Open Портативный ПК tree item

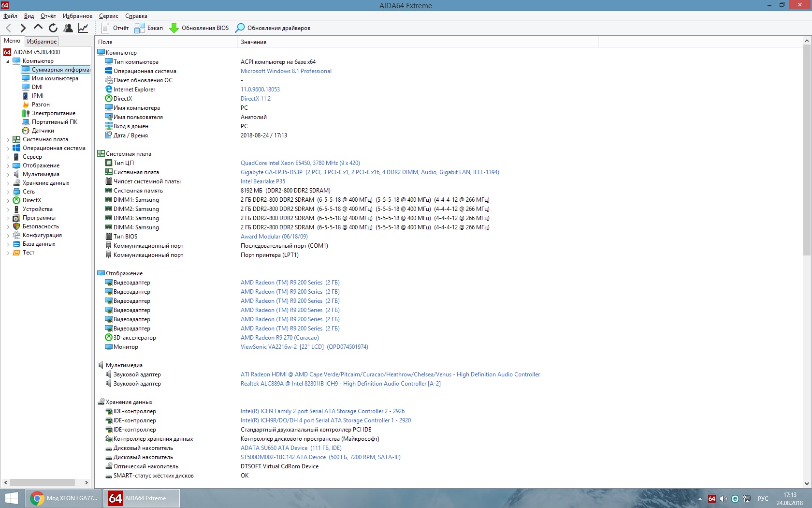pyautogui.click(x=55, y=122)
